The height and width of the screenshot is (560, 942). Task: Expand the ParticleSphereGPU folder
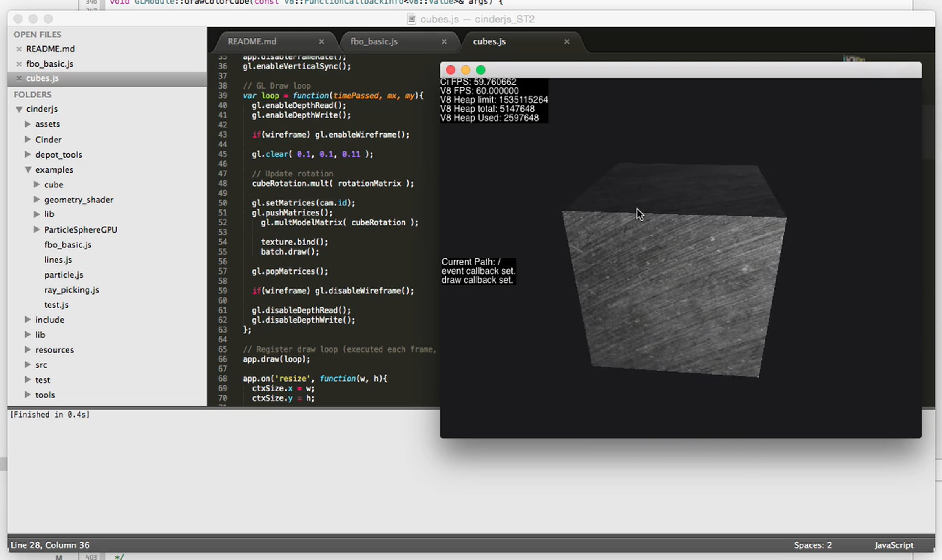click(x=37, y=229)
